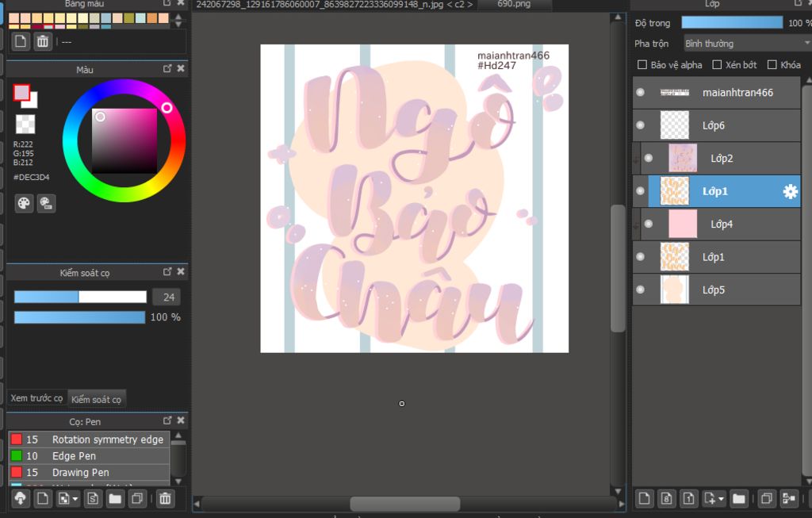This screenshot has width=812, height=518.
Task: Adjust the brush size slider
Action: (80, 297)
